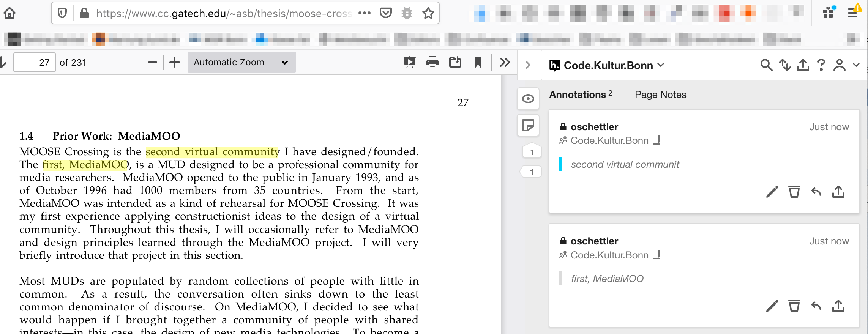Search annotations with the magnifier icon
Viewport: 868px width, 334px height.
pos(766,65)
